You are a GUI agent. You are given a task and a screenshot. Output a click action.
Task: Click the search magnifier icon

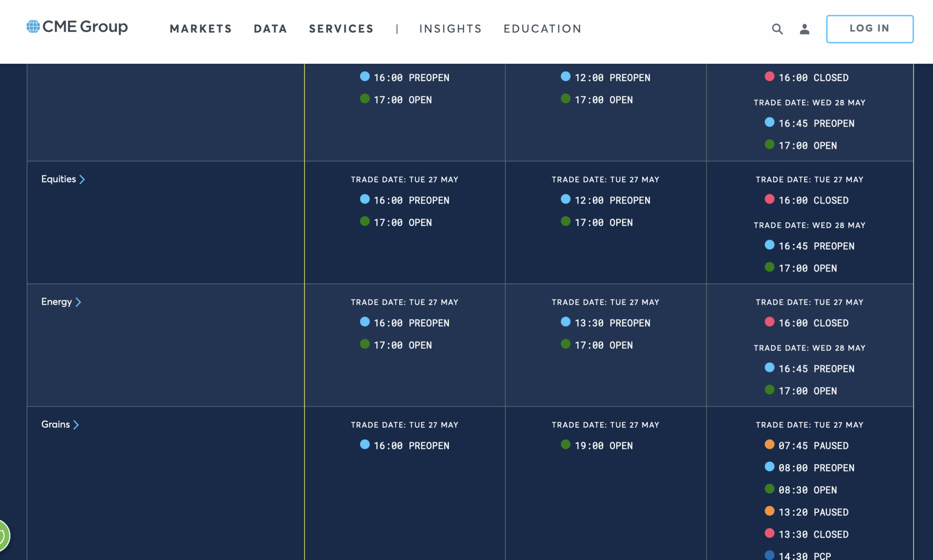[x=777, y=29]
